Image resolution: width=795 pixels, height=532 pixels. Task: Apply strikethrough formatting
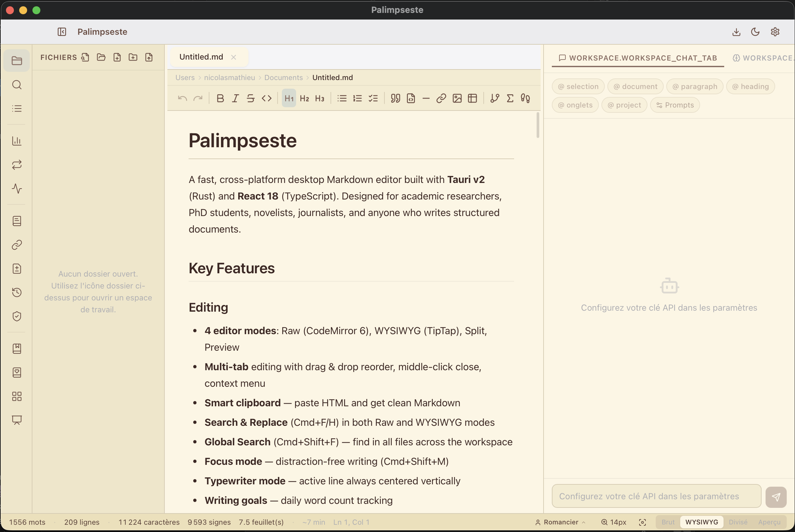tap(251, 98)
